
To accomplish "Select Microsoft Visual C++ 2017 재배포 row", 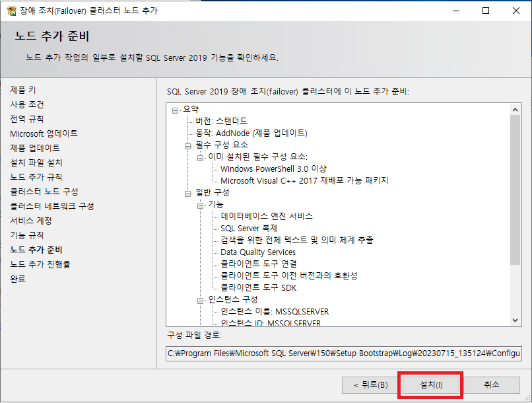I will click(304, 180).
